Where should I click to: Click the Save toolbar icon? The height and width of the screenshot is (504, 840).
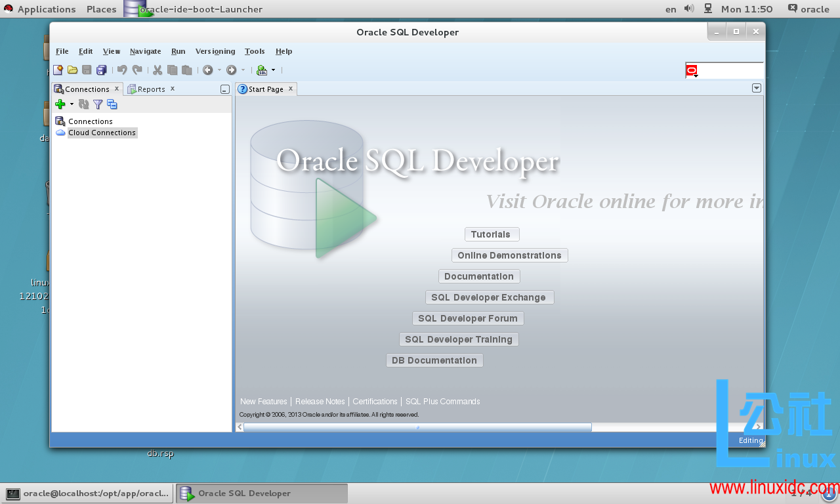[x=87, y=70]
